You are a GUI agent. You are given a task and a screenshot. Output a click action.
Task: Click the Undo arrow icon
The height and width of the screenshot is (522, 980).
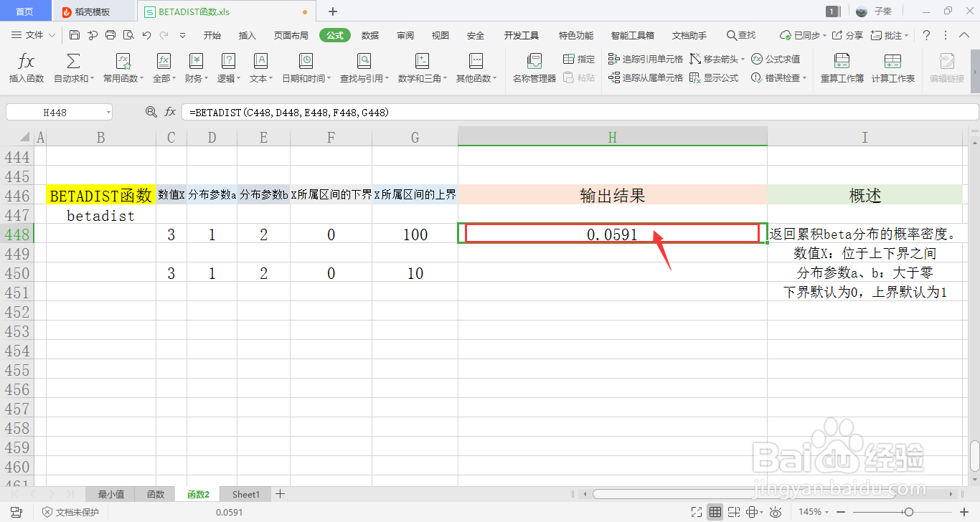pyautogui.click(x=147, y=35)
